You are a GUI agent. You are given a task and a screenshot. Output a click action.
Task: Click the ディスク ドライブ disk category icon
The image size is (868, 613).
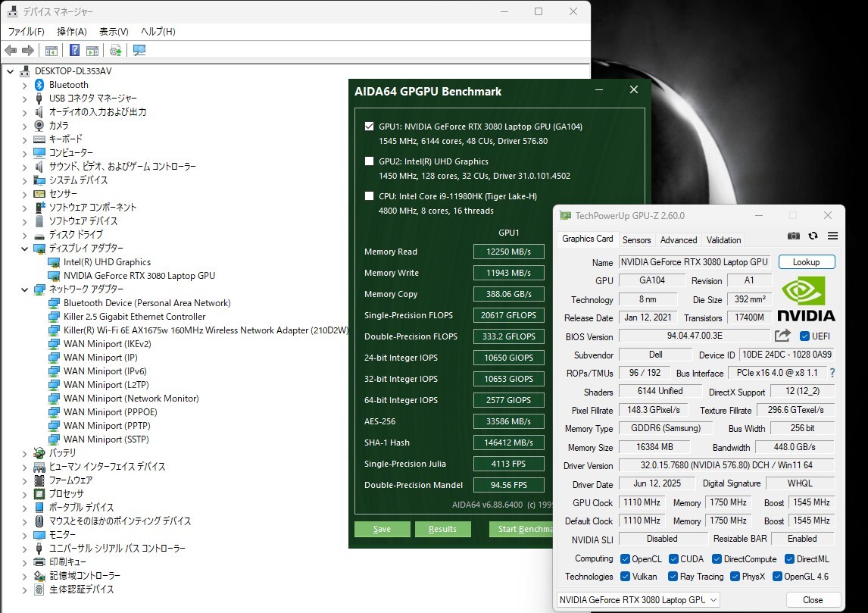[x=39, y=235]
